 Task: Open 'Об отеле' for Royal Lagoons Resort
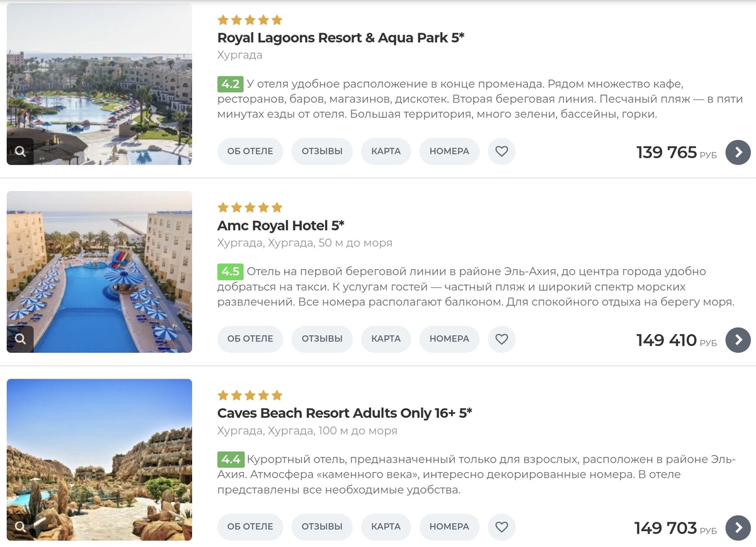(250, 151)
